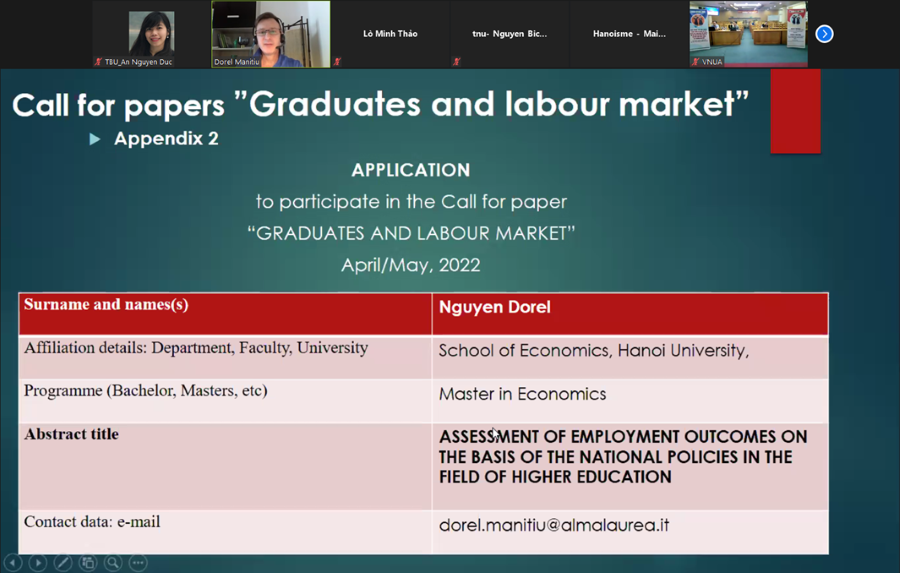This screenshot has height=573, width=900.
Task: Show all slides grid view
Action: pyautogui.click(x=88, y=563)
